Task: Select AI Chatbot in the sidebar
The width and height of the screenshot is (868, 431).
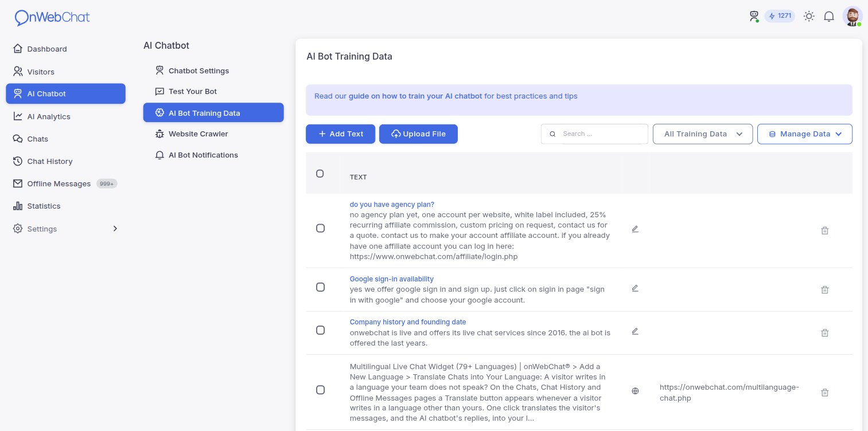Action: (65, 93)
